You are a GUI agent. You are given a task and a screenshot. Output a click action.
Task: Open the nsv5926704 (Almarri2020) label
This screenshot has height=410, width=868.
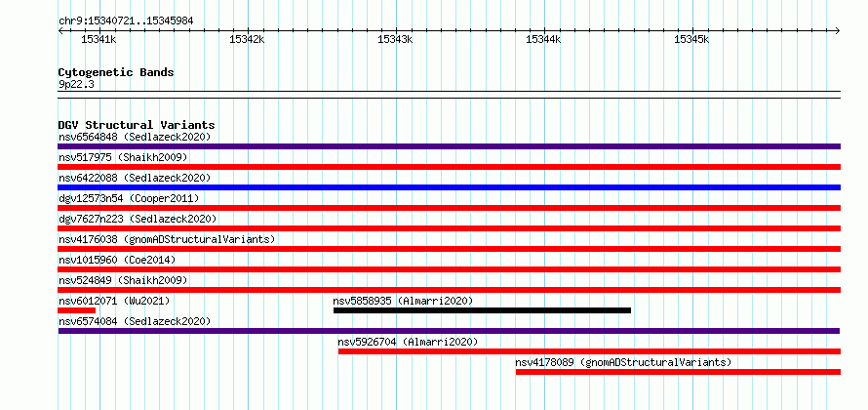408,342
